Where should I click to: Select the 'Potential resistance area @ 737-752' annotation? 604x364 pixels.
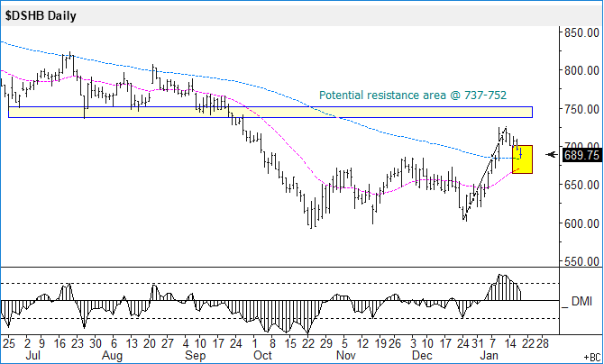pyautogui.click(x=413, y=96)
